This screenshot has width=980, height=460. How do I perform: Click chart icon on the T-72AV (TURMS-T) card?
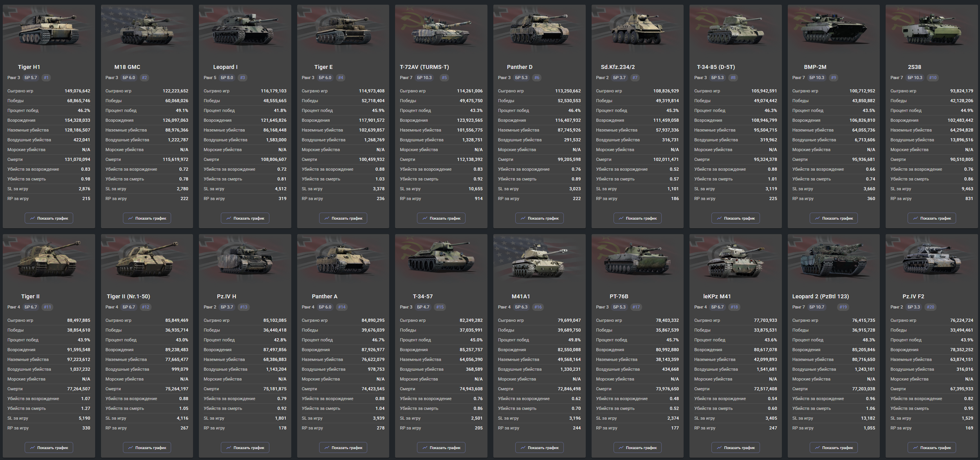point(425,218)
